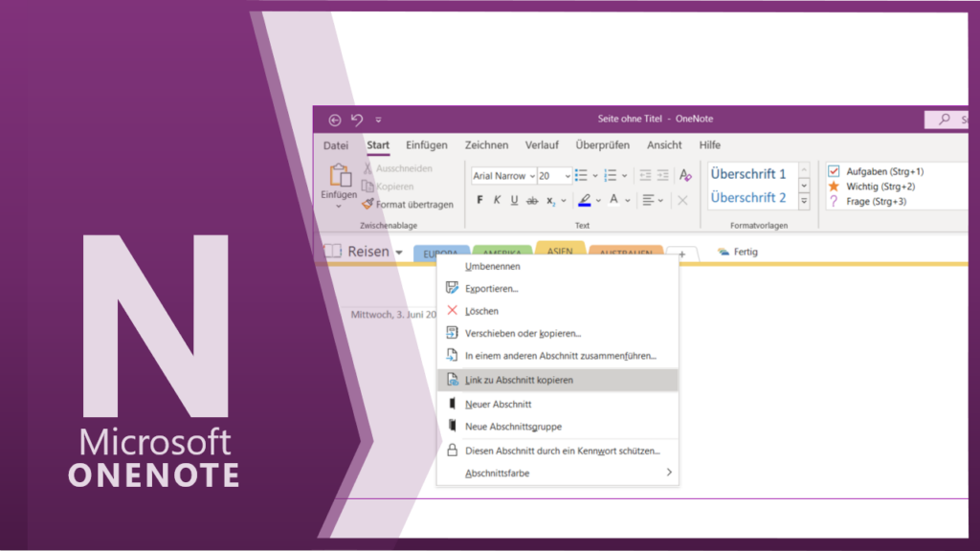Toggle subscript formatting
The width and height of the screenshot is (980, 551).
pos(550,201)
